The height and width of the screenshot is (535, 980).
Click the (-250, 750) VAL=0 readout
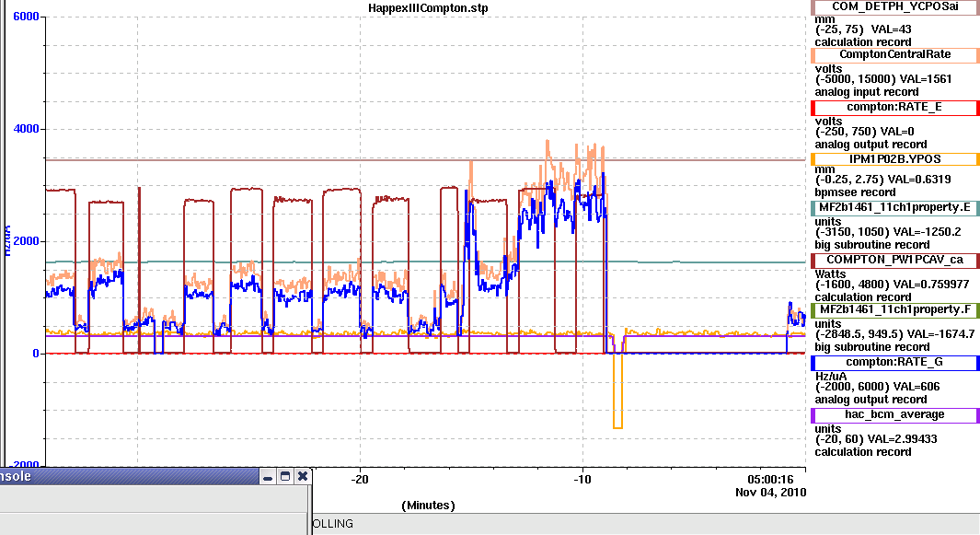[864, 132]
